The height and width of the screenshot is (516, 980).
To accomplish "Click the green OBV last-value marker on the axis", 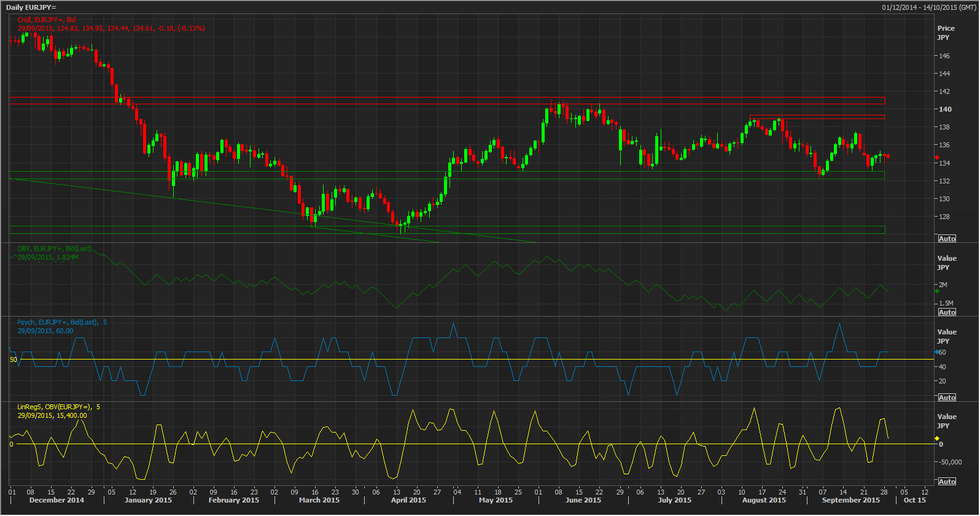I will click(936, 291).
